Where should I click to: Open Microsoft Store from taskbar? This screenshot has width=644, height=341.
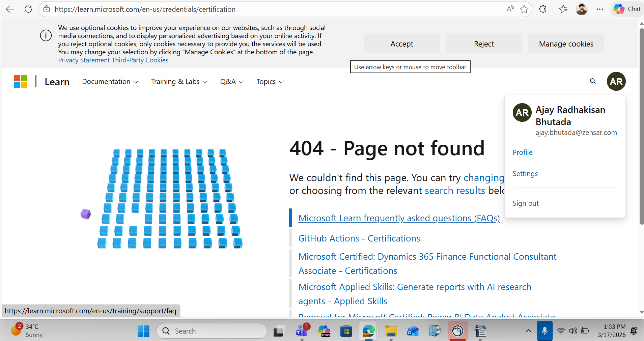[346, 331]
